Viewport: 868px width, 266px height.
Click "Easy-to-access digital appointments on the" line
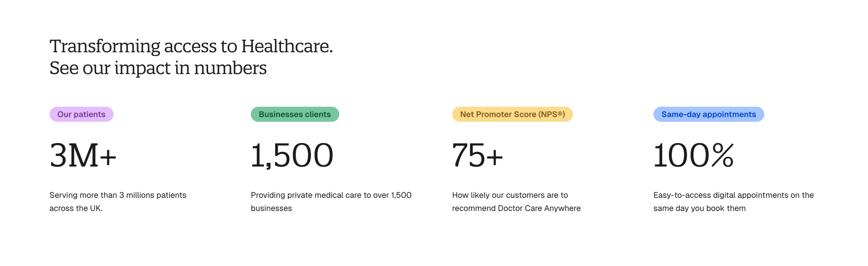733,195
